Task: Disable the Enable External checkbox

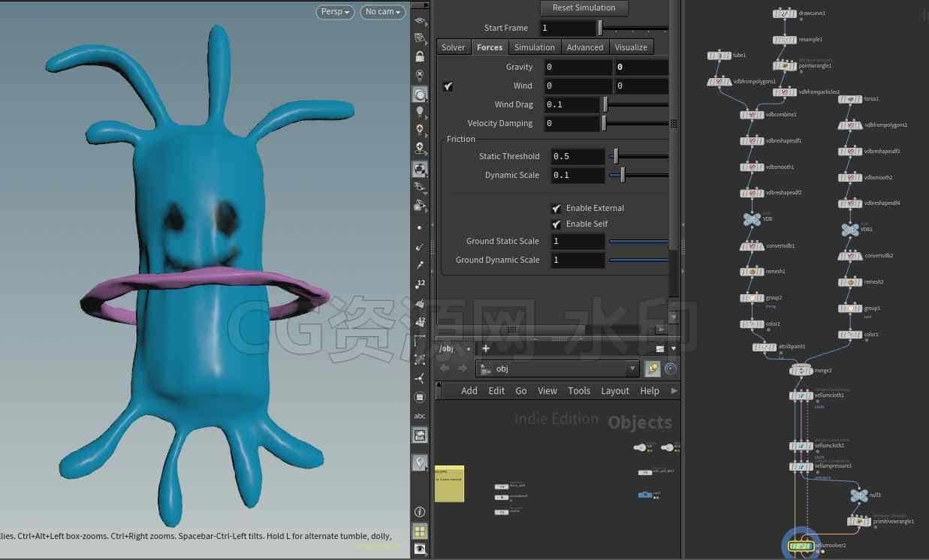Action: (556, 209)
